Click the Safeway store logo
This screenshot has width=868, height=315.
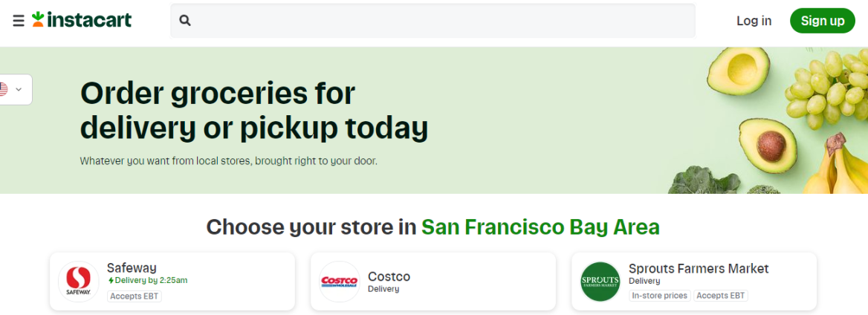tap(78, 282)
